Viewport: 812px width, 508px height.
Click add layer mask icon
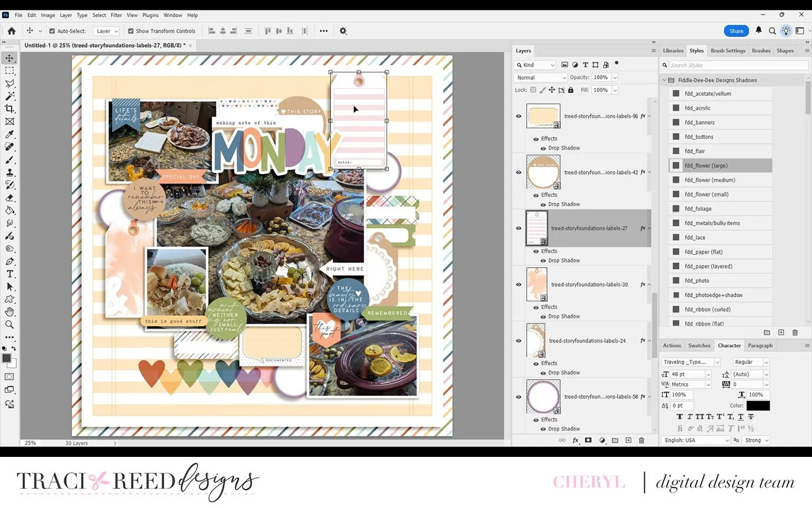588,440
